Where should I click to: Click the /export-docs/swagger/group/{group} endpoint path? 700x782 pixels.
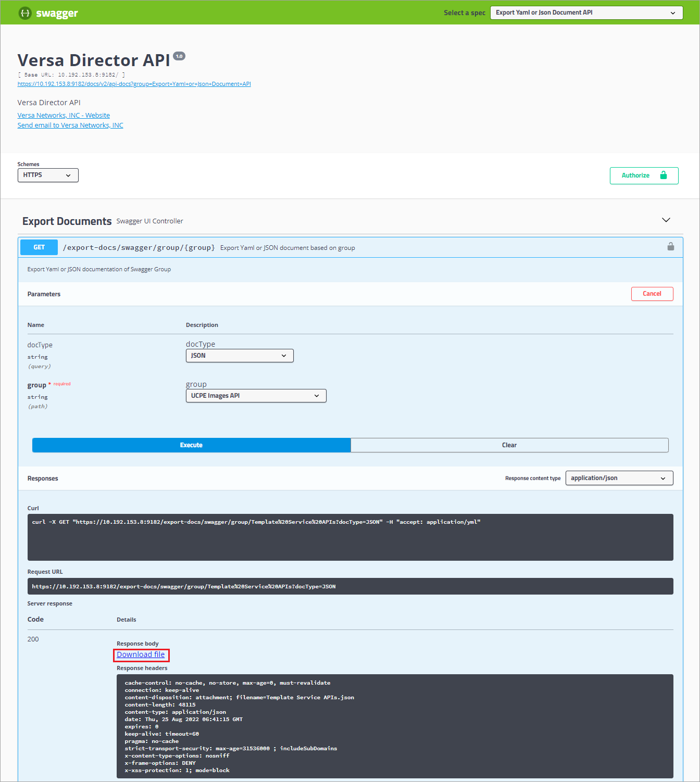point(139,247)
